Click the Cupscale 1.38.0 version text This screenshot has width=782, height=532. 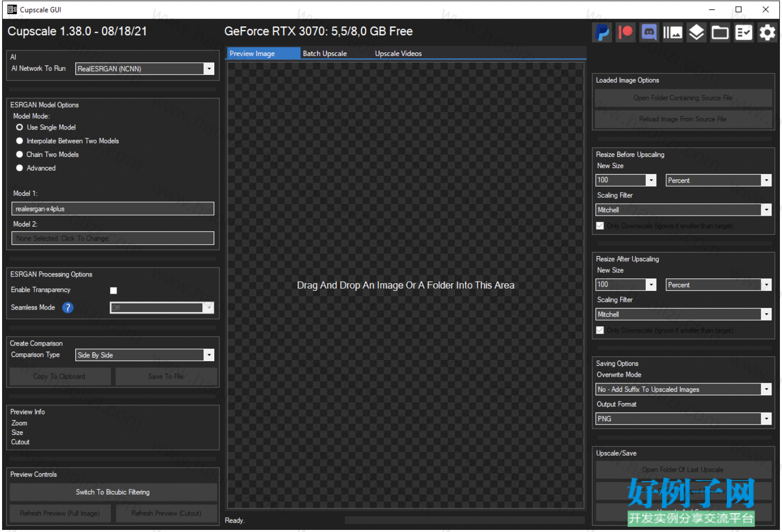(77, 31)
